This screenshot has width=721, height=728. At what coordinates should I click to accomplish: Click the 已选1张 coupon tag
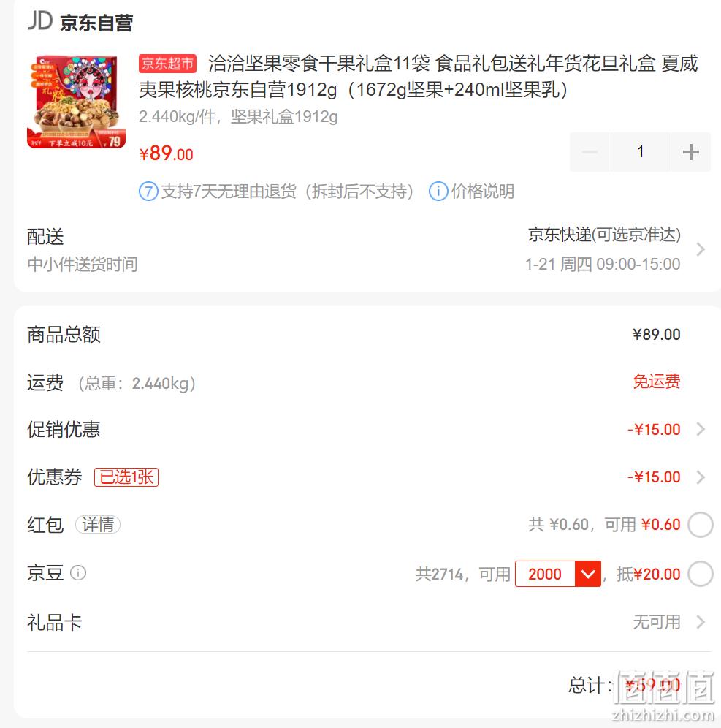click(126, 477)
